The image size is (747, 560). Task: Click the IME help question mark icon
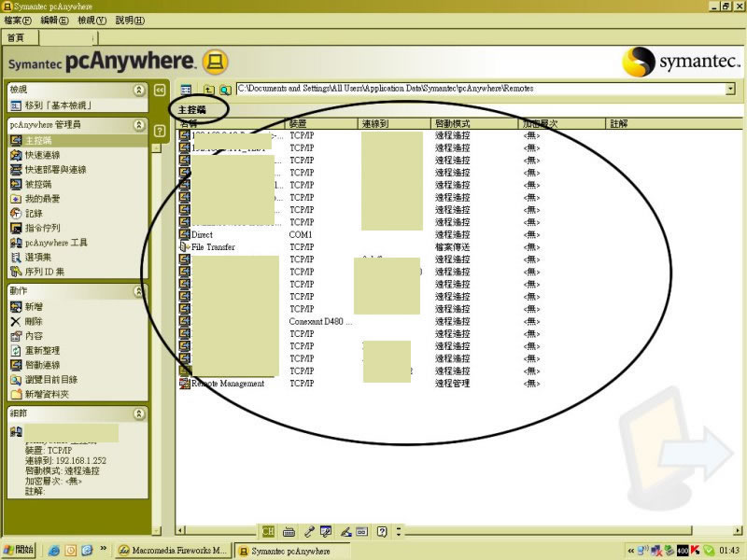tap(382, 531)
